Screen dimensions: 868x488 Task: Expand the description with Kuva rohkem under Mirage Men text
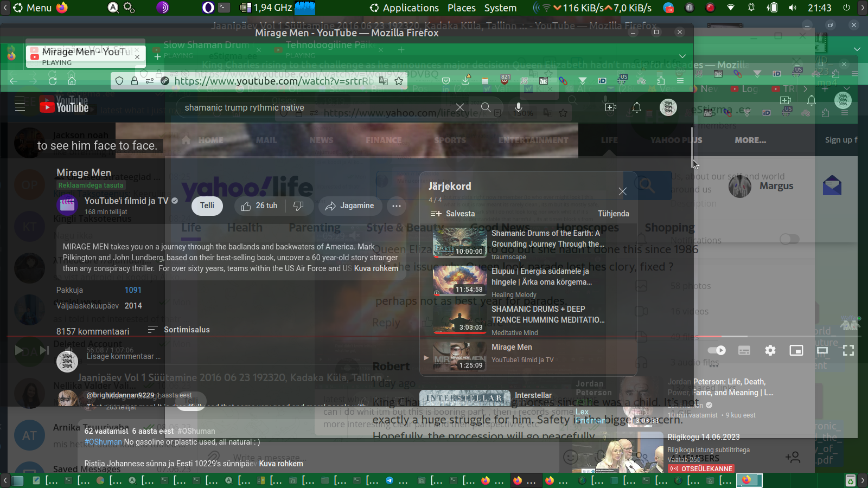pyautogui.click(x=376, y=268)
